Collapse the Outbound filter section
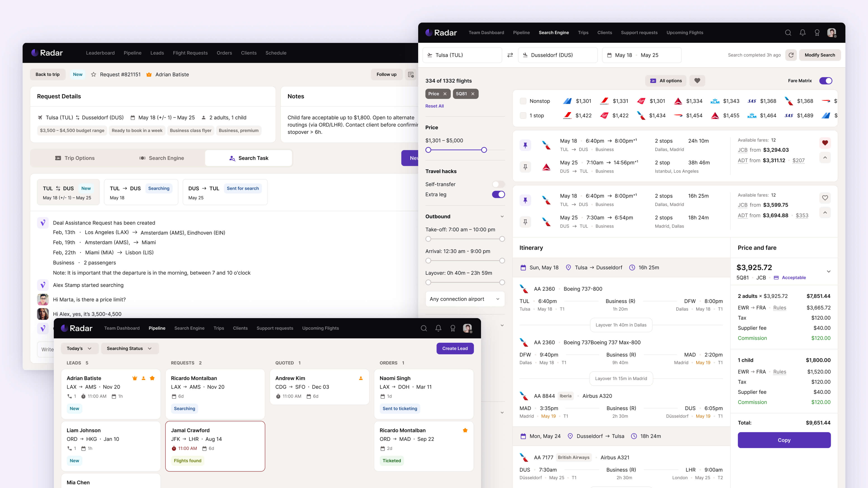Screen dimensions: 868x488 click(x=502, y=217)
